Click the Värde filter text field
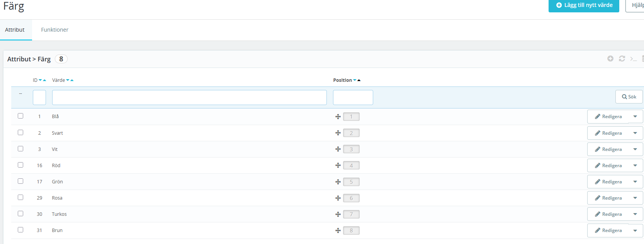Image resolution: width=644 pixels, height=244 pixels. point(189,97)
